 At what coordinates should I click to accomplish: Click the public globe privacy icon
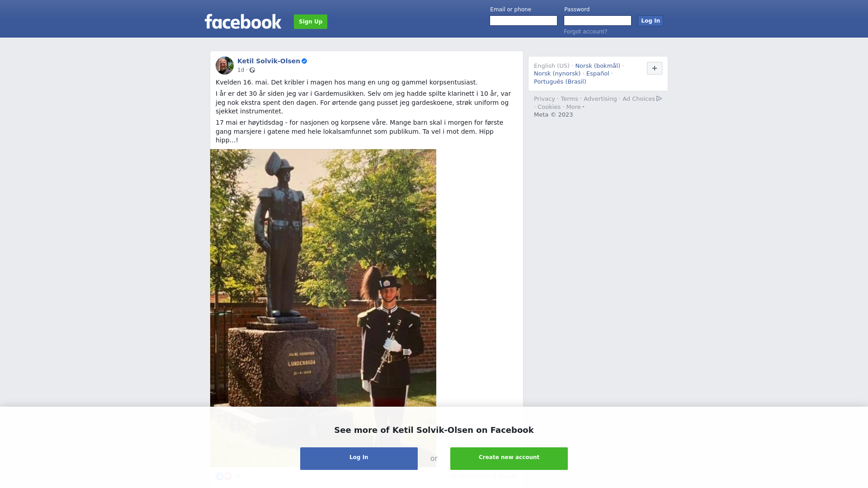point(252,70)
